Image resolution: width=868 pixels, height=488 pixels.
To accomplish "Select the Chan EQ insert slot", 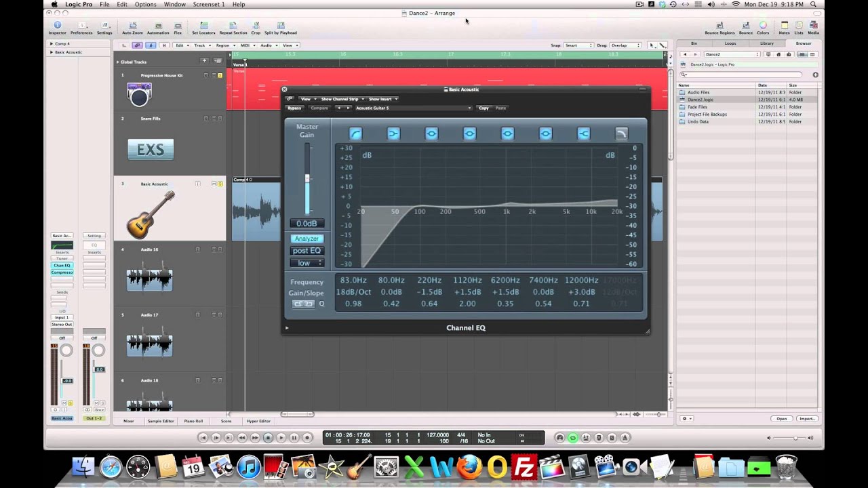I will pos(62,266).
